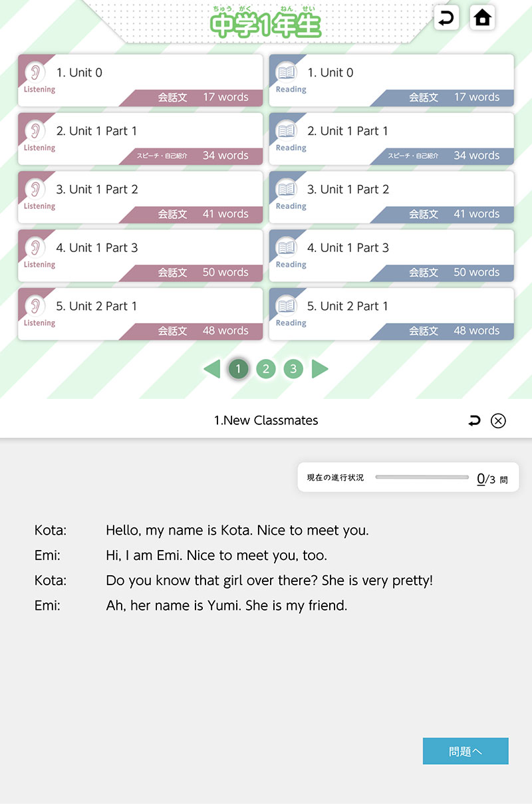Switch to page 3 of lessons
Screen dimensions: 532x804
pyautogui.click(x=293, y=369)
